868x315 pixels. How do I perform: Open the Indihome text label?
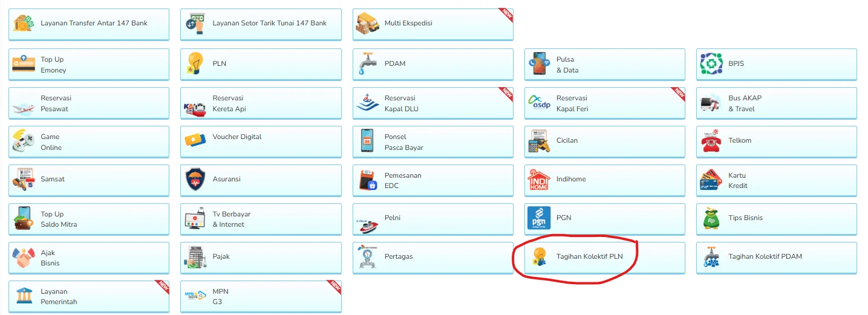[571, 179]
